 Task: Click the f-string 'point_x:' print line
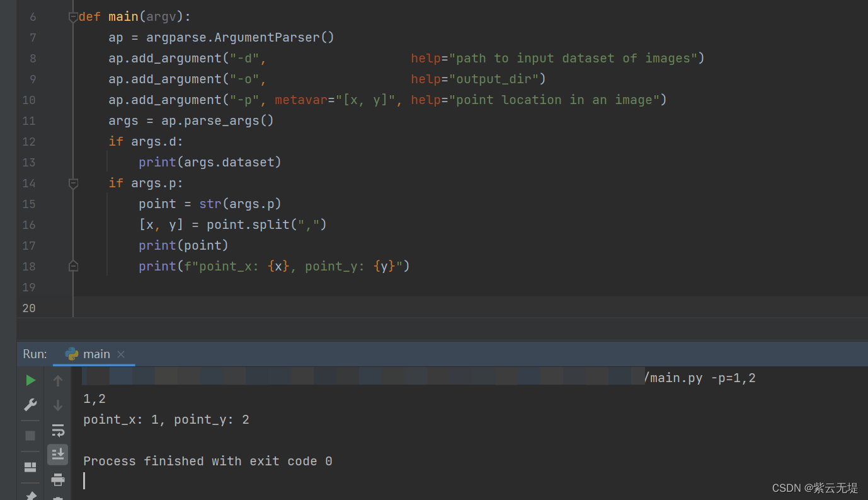click(x=274, y=267)
